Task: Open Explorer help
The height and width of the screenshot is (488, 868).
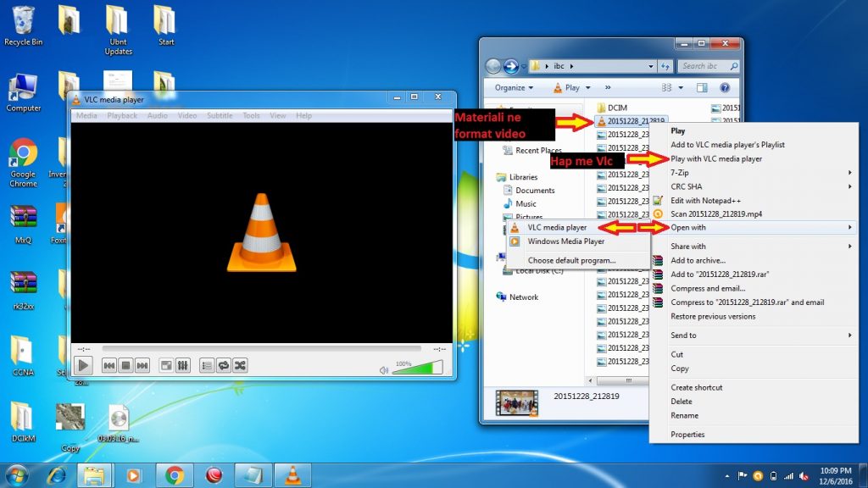Action: (x=725, y=87)
